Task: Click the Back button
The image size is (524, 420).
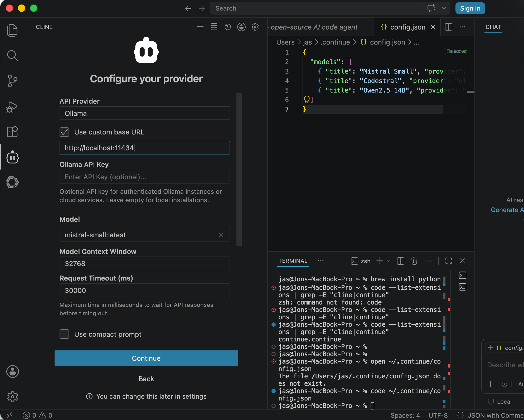Action: [146, 379]
